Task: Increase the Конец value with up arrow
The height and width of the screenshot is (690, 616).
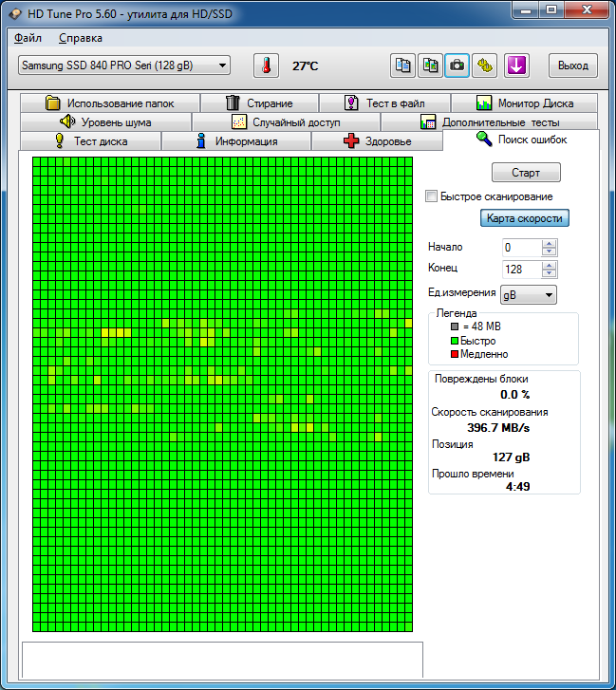Action: pos(550,265)
